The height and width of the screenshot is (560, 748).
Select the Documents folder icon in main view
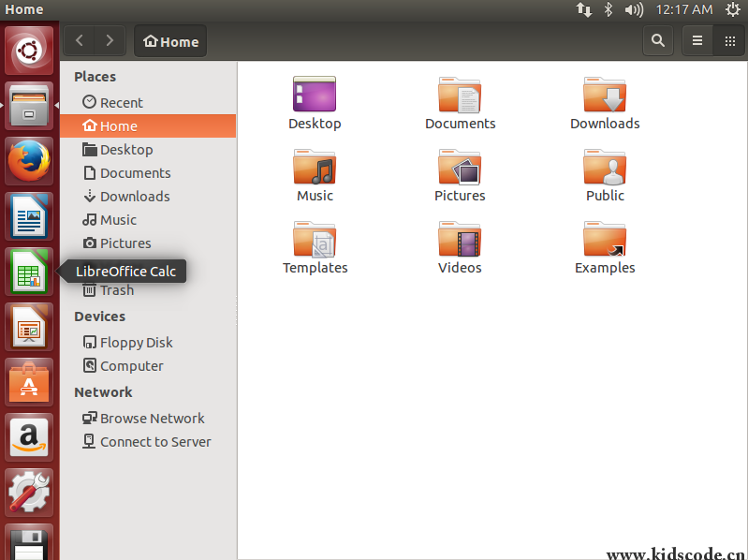(x=460, y=95)
